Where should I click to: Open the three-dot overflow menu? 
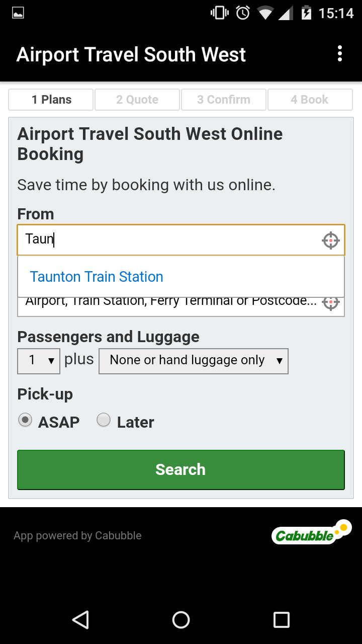[x=340, y=53]
